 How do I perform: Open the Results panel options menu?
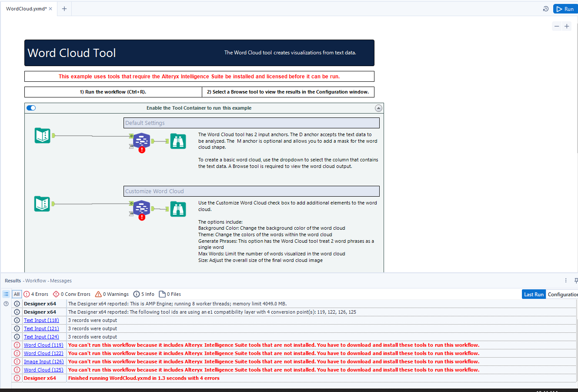coord(565,280)
